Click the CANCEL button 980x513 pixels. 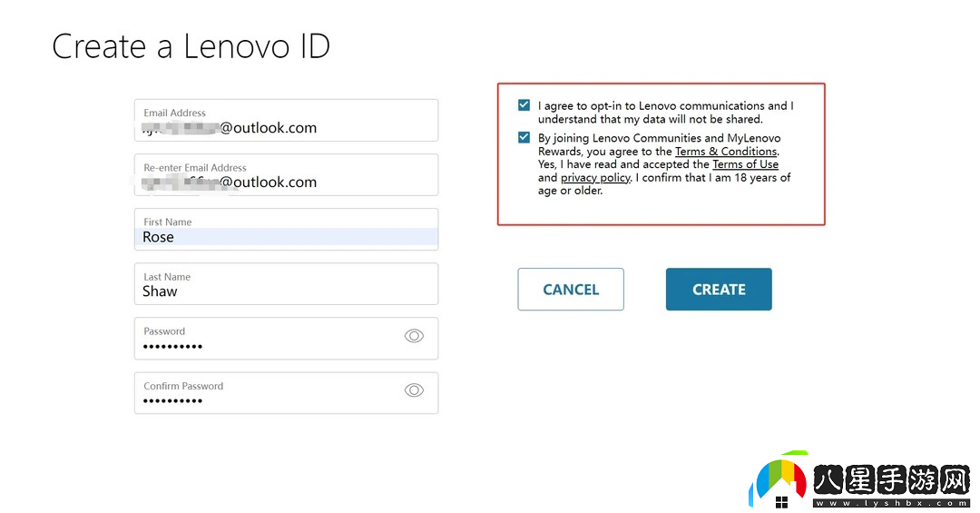tap(571, 289)
